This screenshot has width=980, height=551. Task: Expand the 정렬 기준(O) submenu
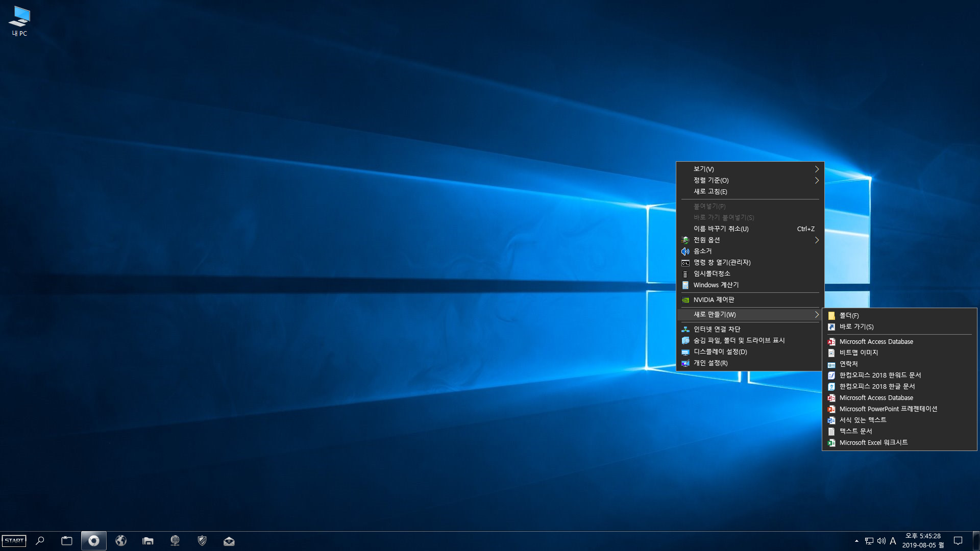[750, 180]
